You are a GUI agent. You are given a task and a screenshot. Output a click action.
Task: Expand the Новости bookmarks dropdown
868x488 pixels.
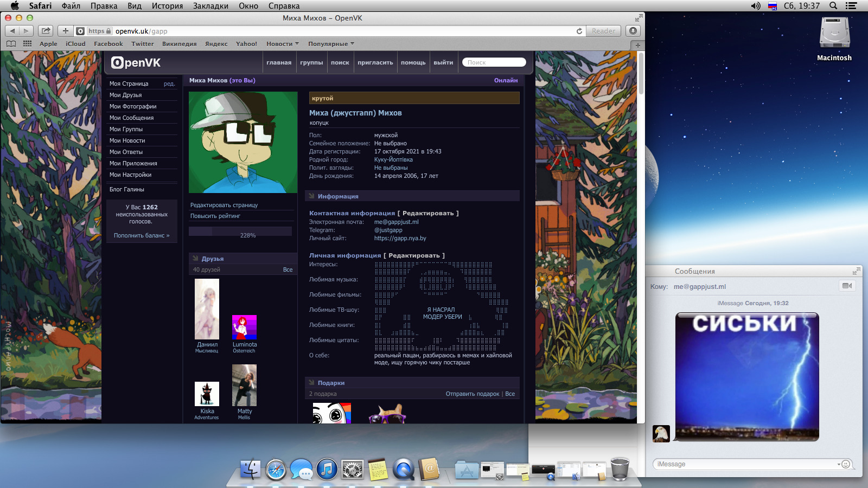283,44
